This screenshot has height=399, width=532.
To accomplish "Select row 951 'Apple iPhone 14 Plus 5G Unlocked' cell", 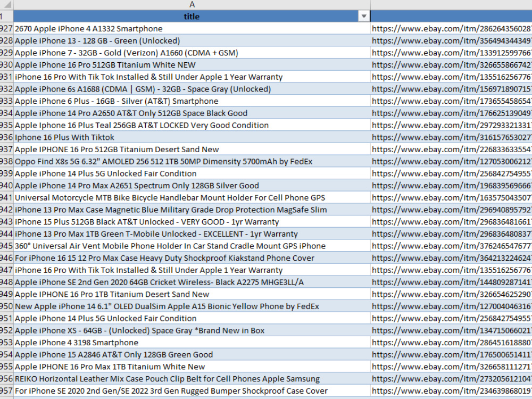I will coord(192,319).
